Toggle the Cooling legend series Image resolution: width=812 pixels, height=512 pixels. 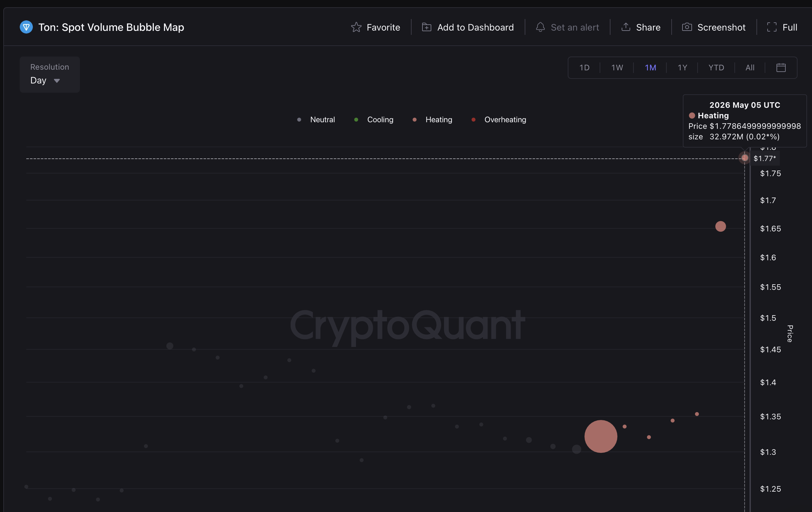[x=373, y=120]
